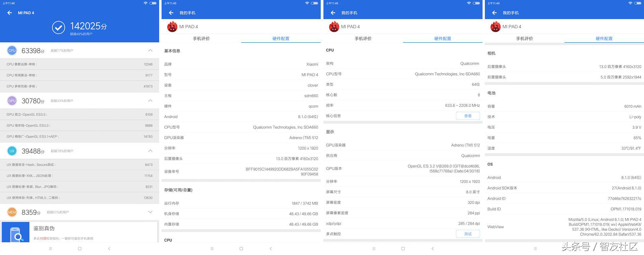644x255 pixels.
Task: Tap back arrow on MI PAD 4 score screen
Action: [x=9, y=13]
